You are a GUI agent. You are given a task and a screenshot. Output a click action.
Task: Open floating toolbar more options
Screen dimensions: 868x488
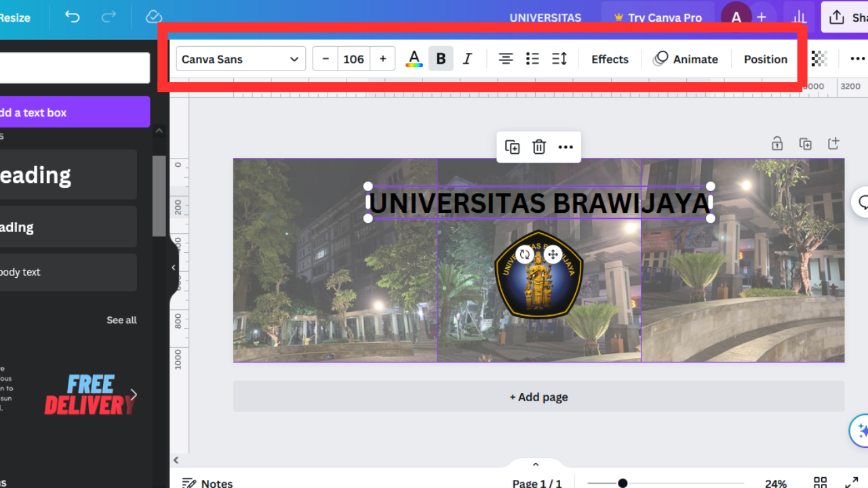click(x=566, y=147)
